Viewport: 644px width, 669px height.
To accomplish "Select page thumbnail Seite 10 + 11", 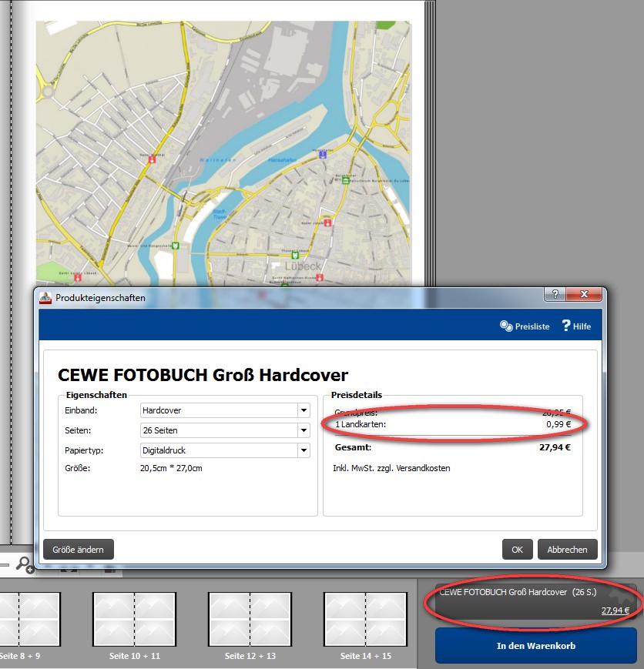I will click(x=134, y=620).
